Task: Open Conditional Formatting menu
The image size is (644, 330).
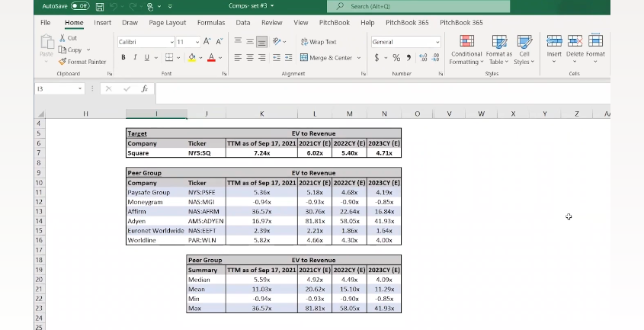Action: 466,50
